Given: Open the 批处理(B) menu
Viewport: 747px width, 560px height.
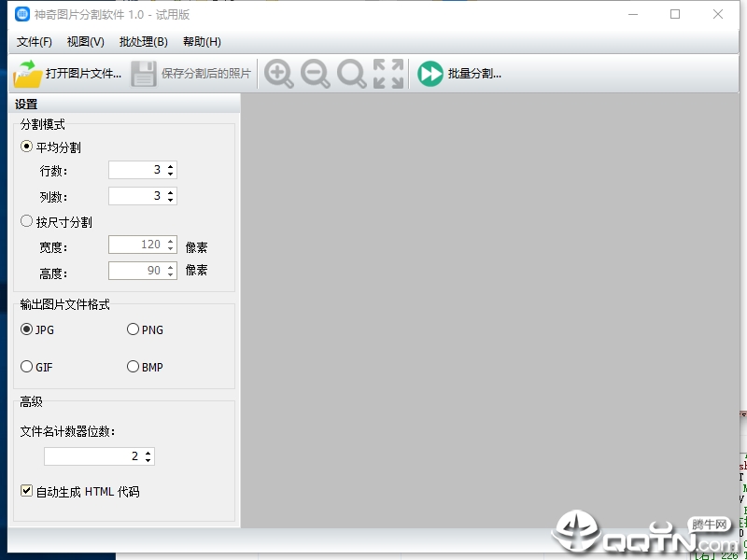Looking at the screenshot, I should [144, 42].
